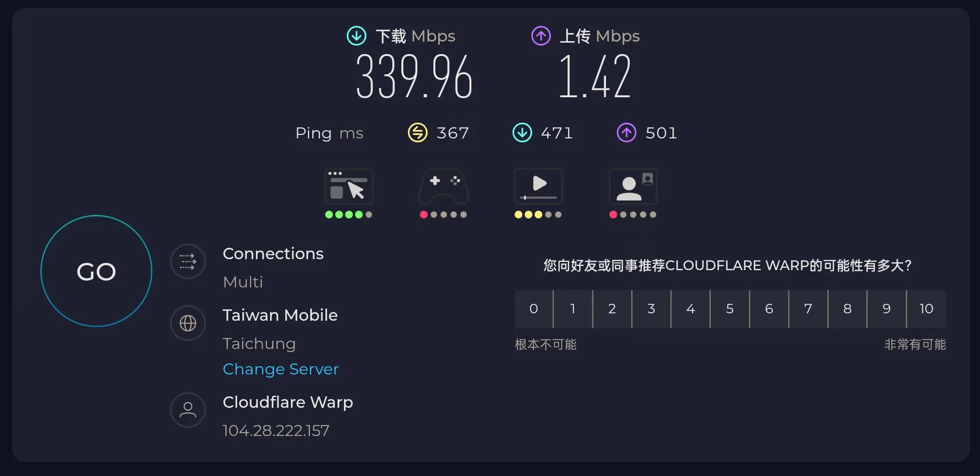Click the user account icon

pos(188,410)
